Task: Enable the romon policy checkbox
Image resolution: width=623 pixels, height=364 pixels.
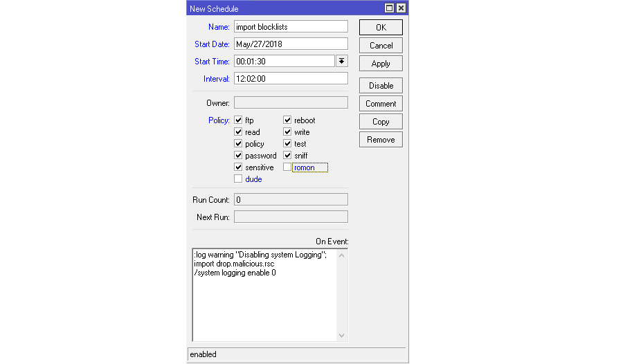Action: pos(287,167)
